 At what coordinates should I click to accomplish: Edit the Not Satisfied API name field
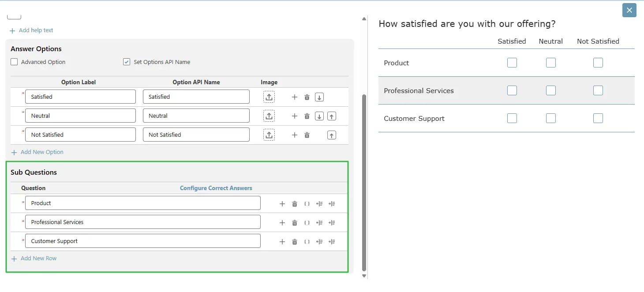196,135
